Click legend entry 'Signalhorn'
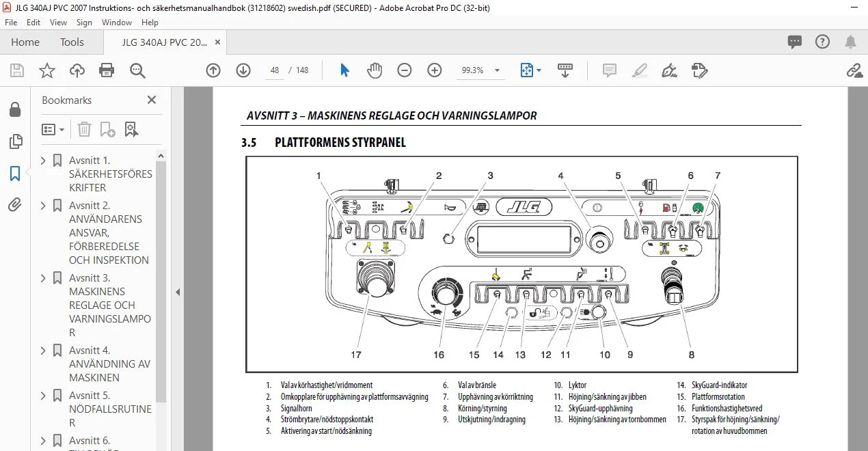Screen dimensions: 868x451 click(x=297, y=408)
